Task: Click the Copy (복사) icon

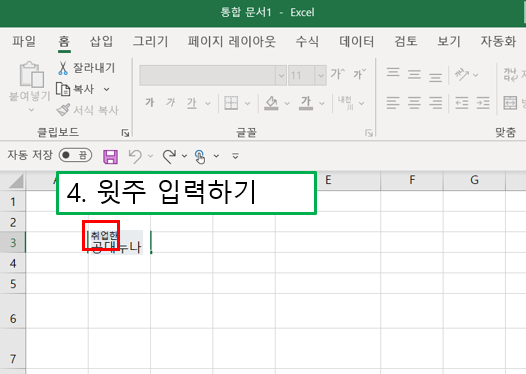Action: click(63, 89)
